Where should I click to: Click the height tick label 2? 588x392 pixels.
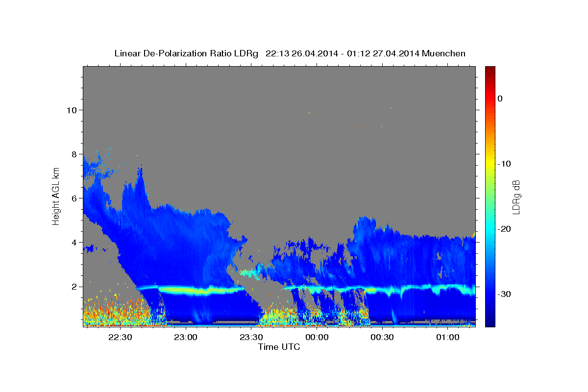pyautogui.click(x=74, y=287)
